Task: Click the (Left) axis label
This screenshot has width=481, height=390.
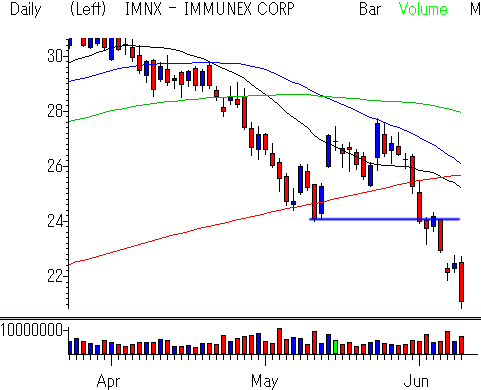Action: click(x=88, y=9)
